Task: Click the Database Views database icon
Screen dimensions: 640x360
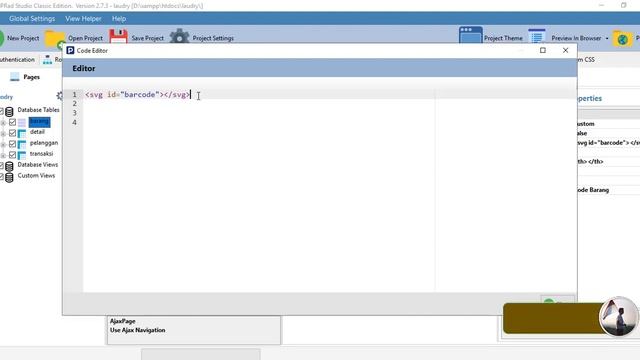Action: (9, 166)
